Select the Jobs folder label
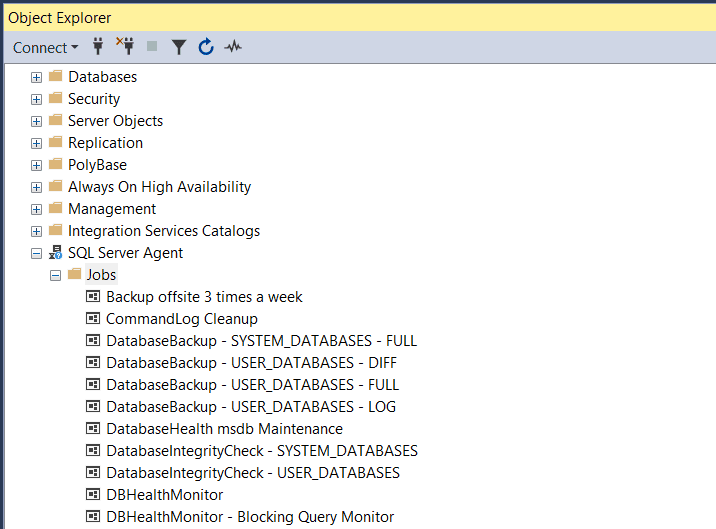The image size is (716, 529). coord(101,275)
